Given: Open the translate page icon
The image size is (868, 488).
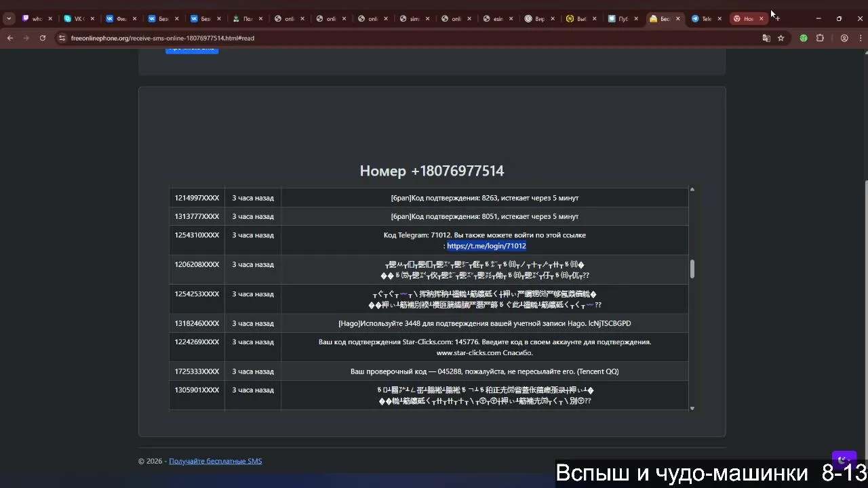Looking at the screenshot, I should click(x=766, y=38).
